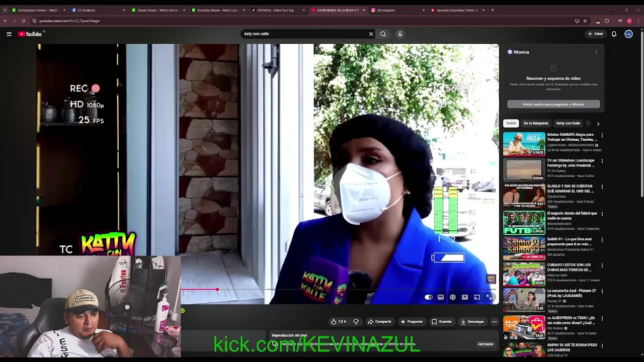Click 'Iniciar sesión para preguntar a Monica'
This screenshot has height=362, width=644.
[553, 104]
